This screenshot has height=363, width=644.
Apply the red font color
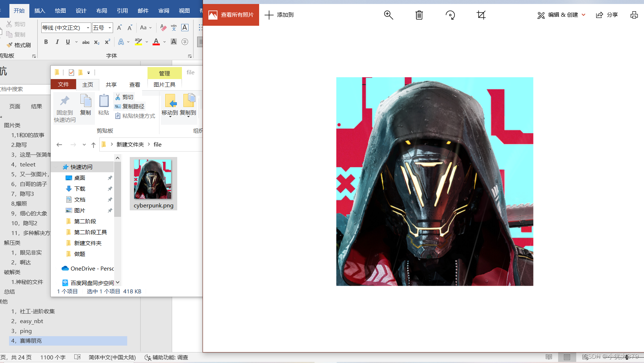pyautogui.click(x=156, y=42)
